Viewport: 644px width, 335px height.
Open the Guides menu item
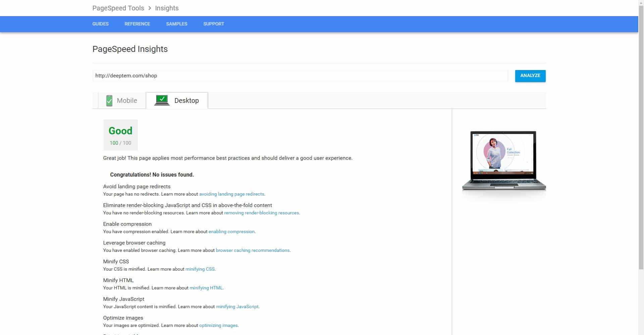click(x=100, y=24)
